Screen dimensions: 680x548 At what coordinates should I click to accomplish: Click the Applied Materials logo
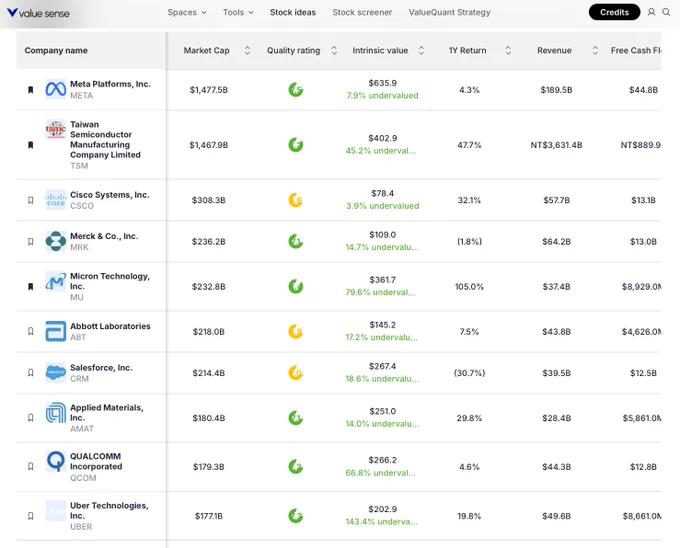(56, 412)
